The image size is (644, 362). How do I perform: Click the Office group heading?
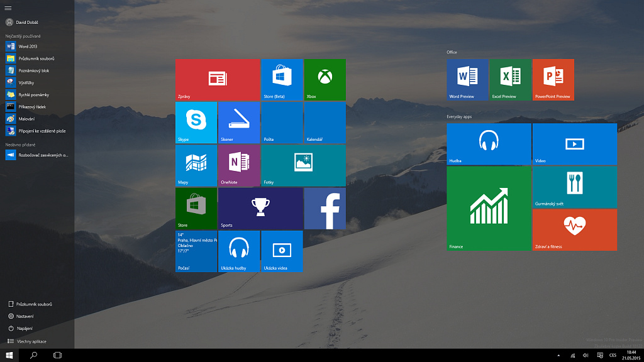pos(452,52)
